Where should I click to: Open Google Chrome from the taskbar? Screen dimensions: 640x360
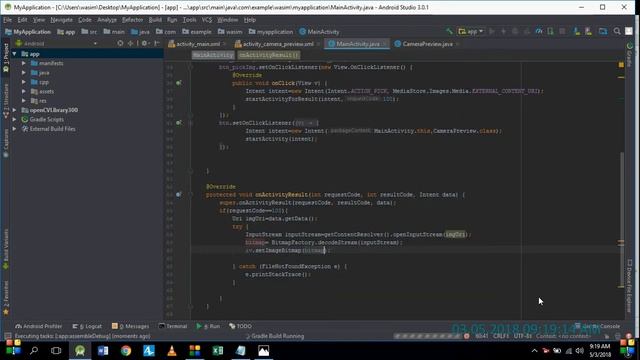pyautogui.click(x=126, y=351)
